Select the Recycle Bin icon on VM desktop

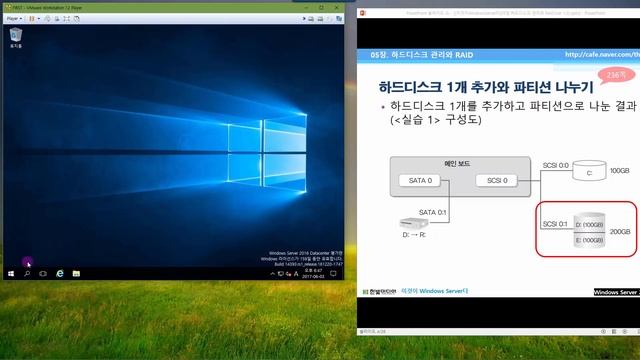point(16,38)
